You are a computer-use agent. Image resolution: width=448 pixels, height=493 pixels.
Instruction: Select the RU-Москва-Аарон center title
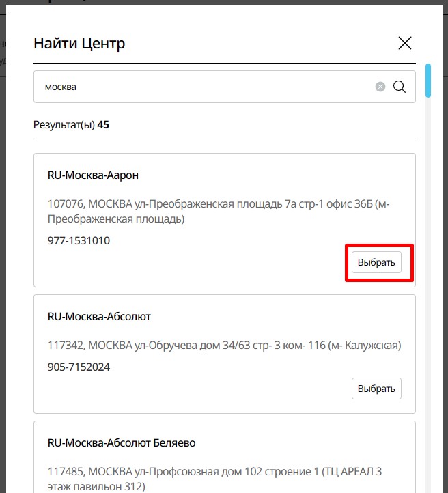(93, 175)
